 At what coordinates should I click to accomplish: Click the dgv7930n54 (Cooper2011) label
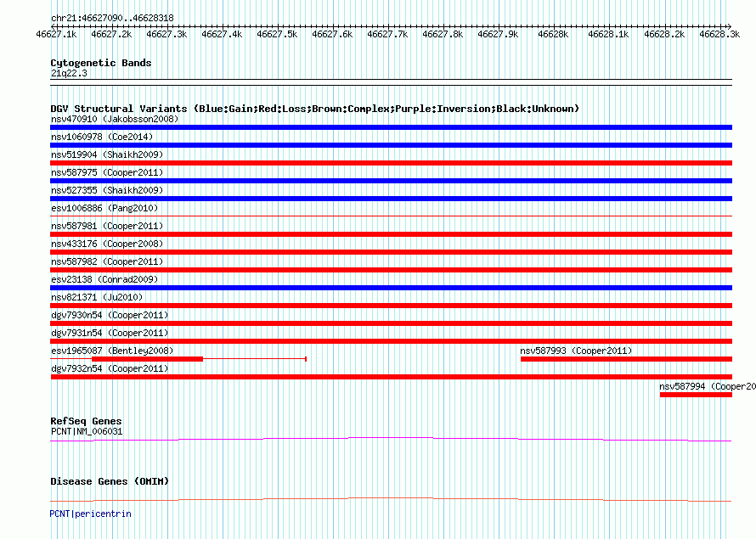[110, 315]
